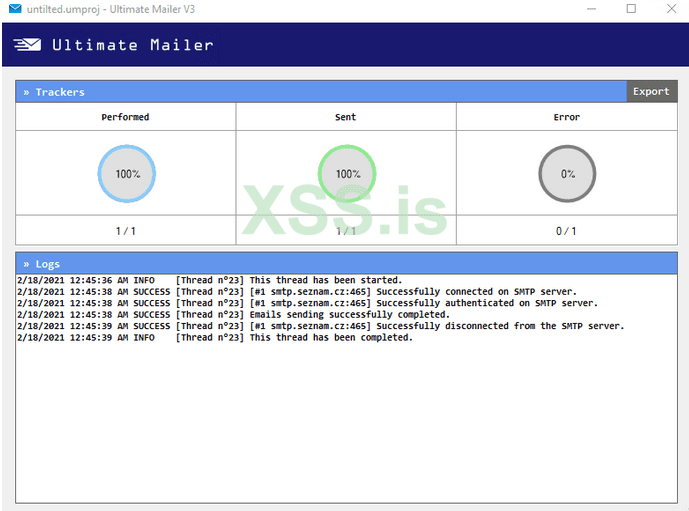Minimize the Ultimate Mailer window
This screenshot has height=511, width=689.
[591, 9]
